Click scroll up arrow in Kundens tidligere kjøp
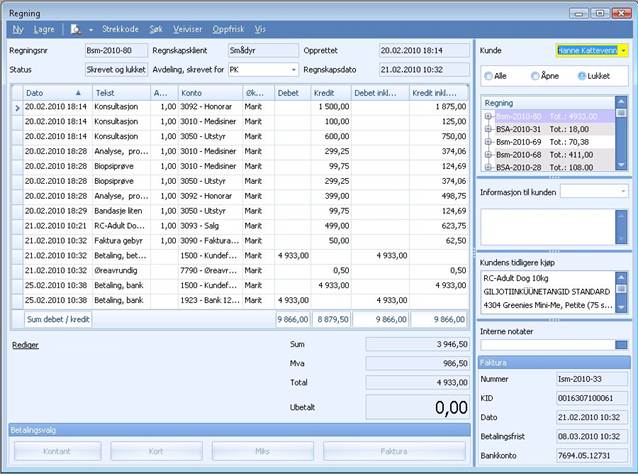This screenshot has height=474, width=638. click(621, 277)
